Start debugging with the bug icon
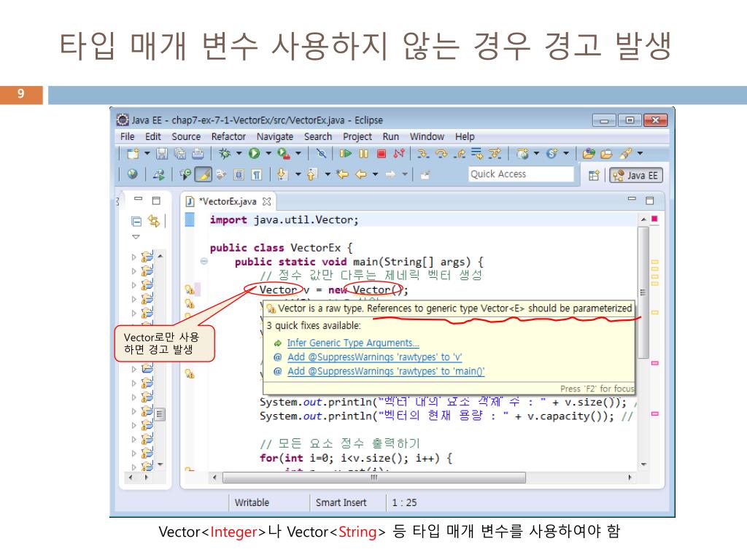The height and width of the screenshot is (560, 747). pos(225,153)
